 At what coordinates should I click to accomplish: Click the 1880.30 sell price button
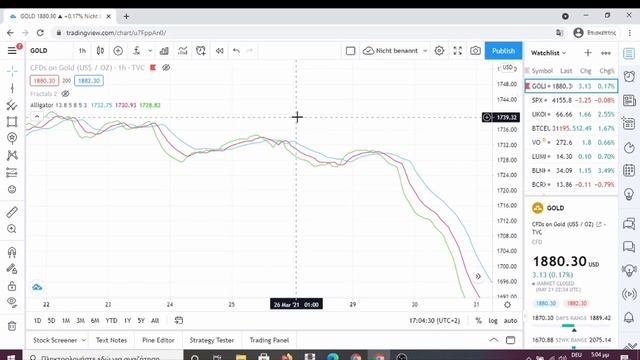(44, 81)
